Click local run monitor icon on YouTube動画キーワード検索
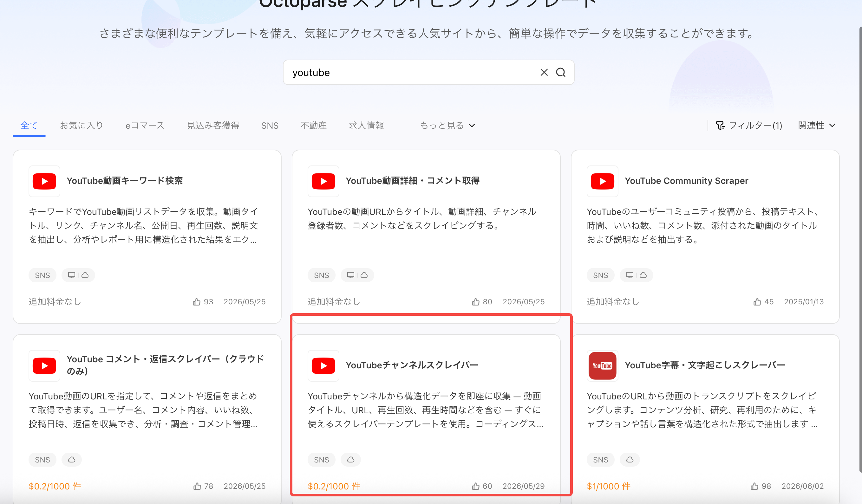The width and height of the screenshot is (862, 504). (x=71, y=275)
